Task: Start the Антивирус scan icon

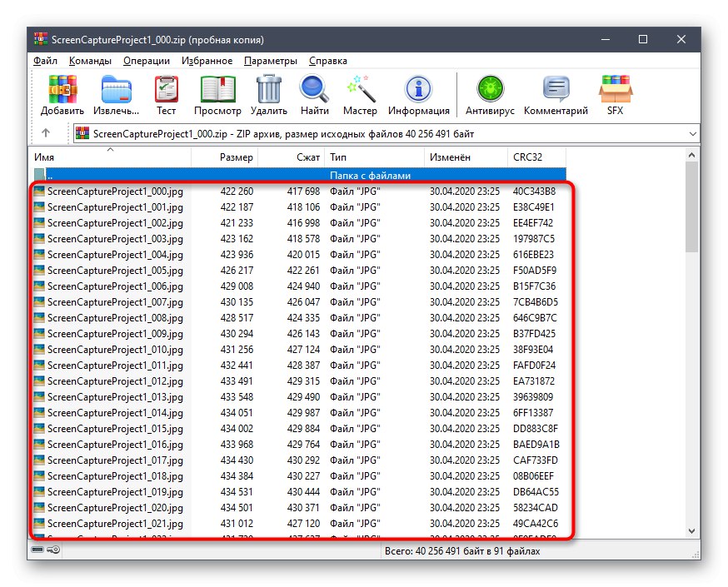Action: (x=490, y=88)
